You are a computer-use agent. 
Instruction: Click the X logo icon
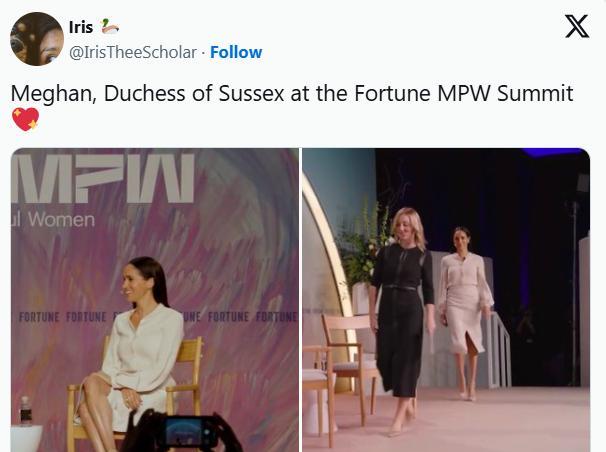point(577,27)
